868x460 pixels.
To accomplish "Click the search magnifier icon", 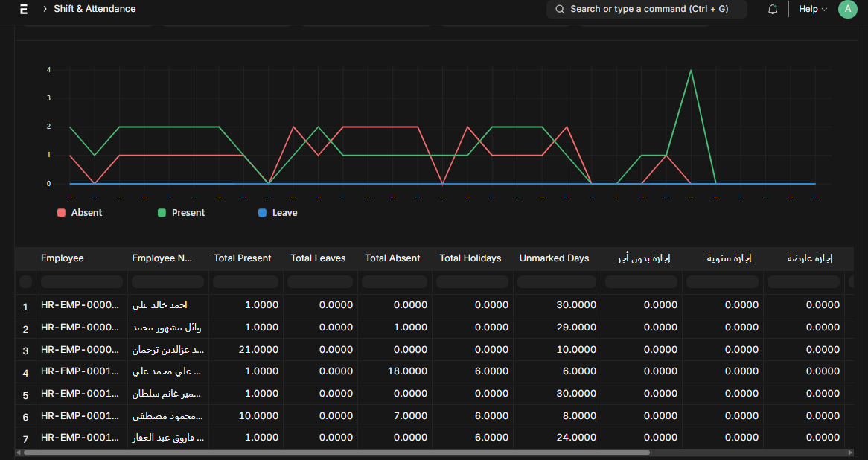I will 560,9.
